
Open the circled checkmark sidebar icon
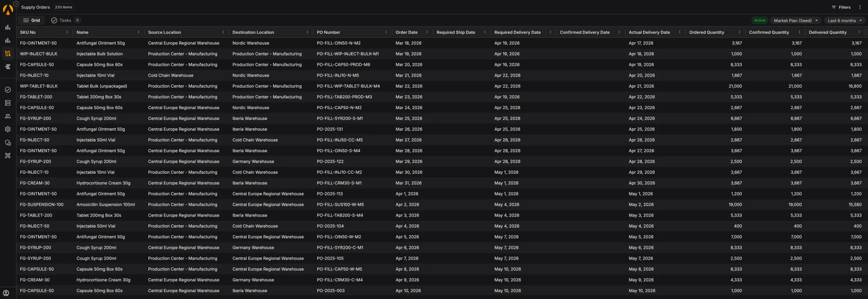pyautogui.click(x=8, y=90)
